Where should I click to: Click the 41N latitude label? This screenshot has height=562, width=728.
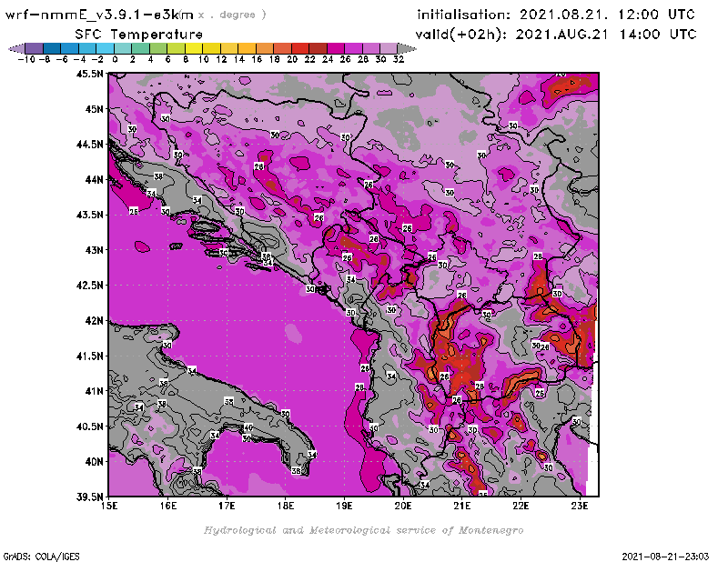tap(94, 391)
